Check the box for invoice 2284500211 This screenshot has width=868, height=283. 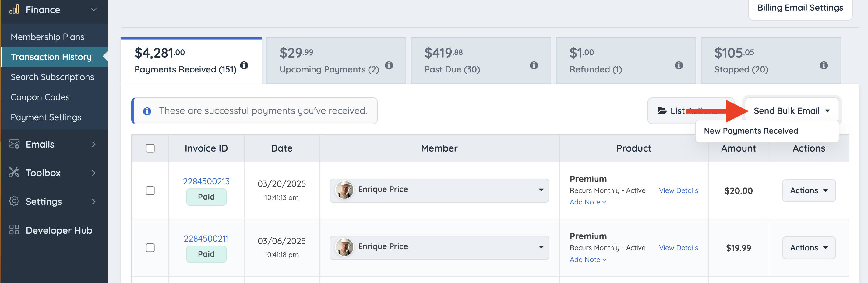coord(150,248)
